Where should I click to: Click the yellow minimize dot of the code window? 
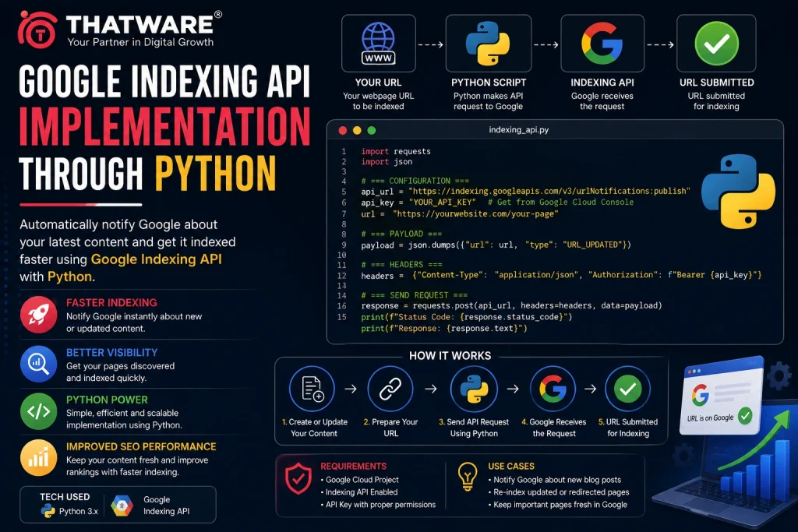[357, 130]
